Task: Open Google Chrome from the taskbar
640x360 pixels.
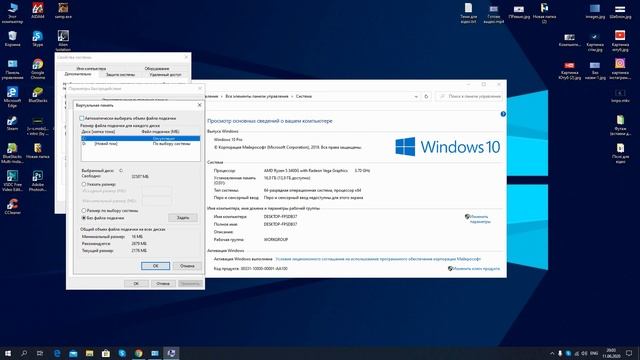Action: click(x=138, y=353)
